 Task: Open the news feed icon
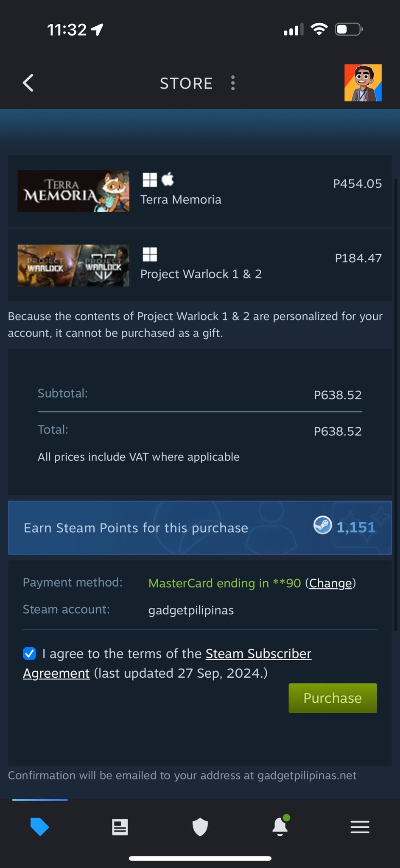tap(120, 827)
